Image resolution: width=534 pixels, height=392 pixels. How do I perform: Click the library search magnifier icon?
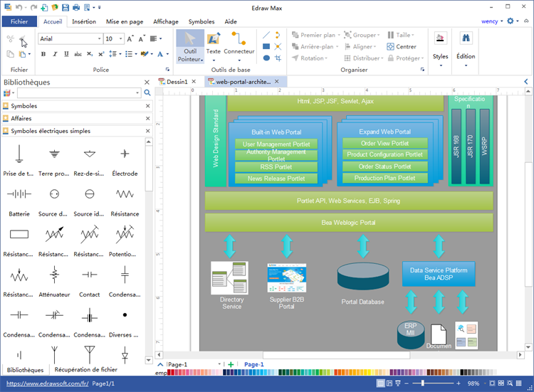click(x=147, y=93)
